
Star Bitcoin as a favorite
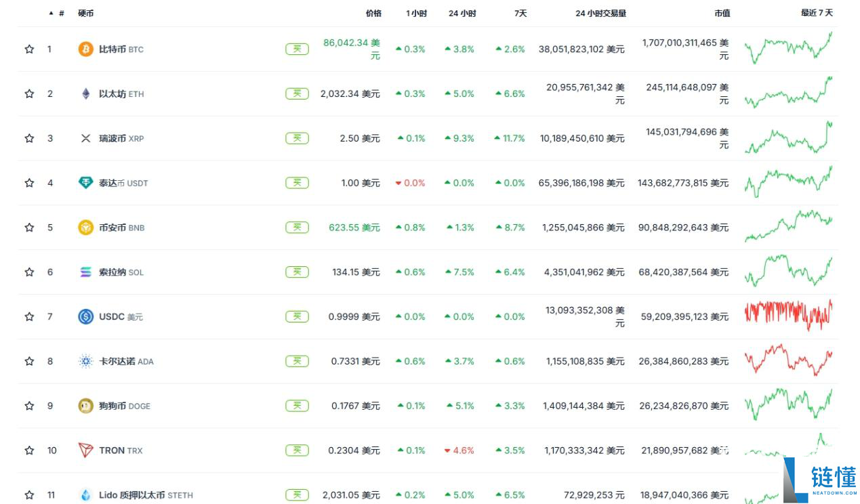[x=29, y=49]
